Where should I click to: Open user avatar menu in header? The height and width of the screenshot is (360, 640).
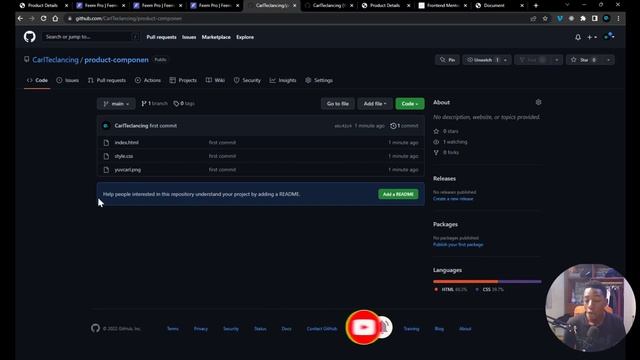(609, 37)
